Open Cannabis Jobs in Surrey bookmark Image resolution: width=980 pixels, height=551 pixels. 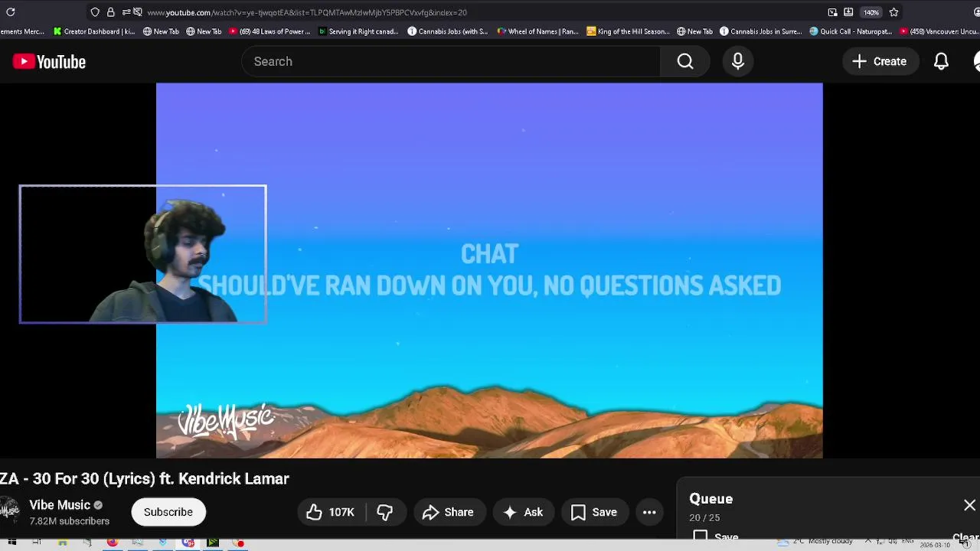pos(760,31)
